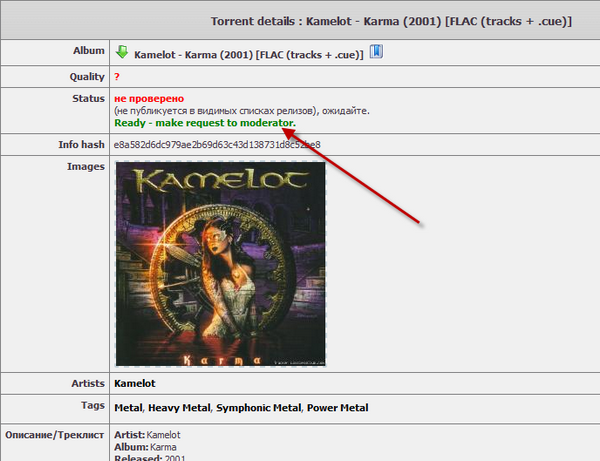Click the red question mark in Quality

pos(117,77)
